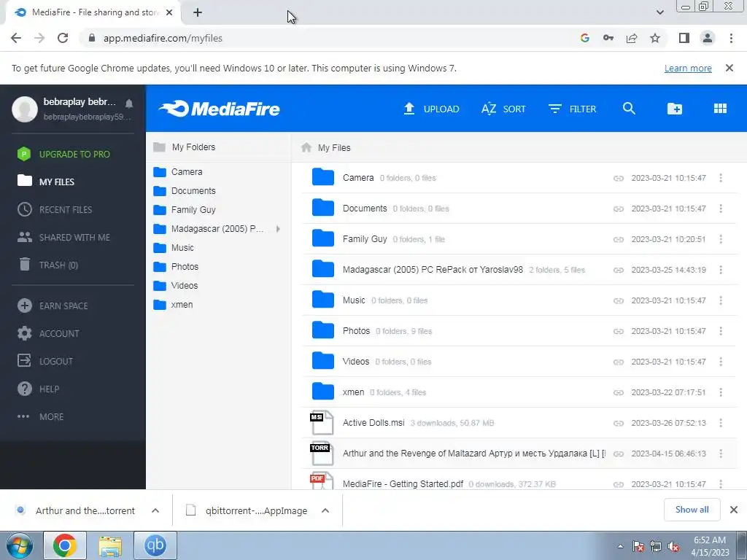Close the downloads shelf
This screenshot has height=560, width=747.
(x=734, y=510)
